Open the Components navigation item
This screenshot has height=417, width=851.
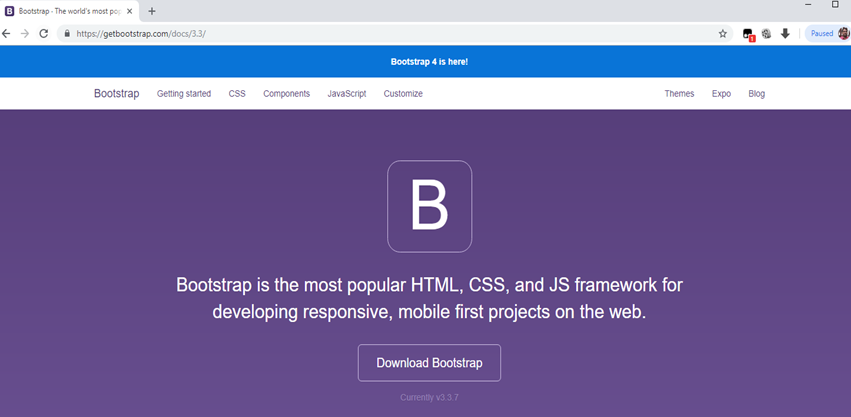(287, 93)
